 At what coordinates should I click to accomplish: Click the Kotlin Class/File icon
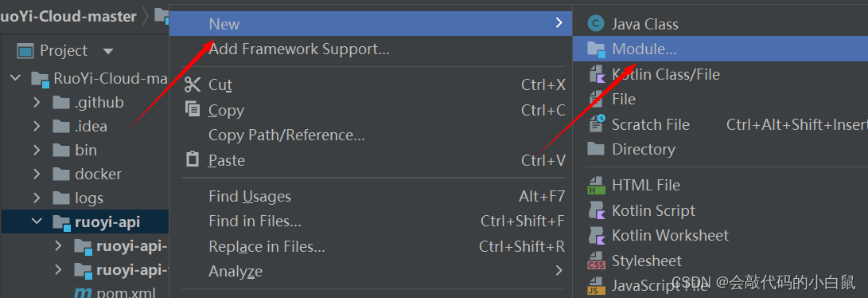[596, 74]
